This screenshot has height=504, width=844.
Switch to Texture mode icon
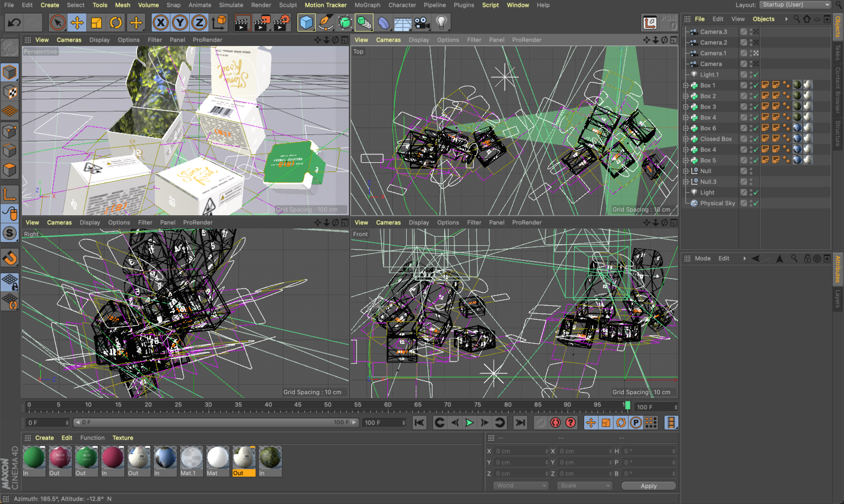(10, 92)
